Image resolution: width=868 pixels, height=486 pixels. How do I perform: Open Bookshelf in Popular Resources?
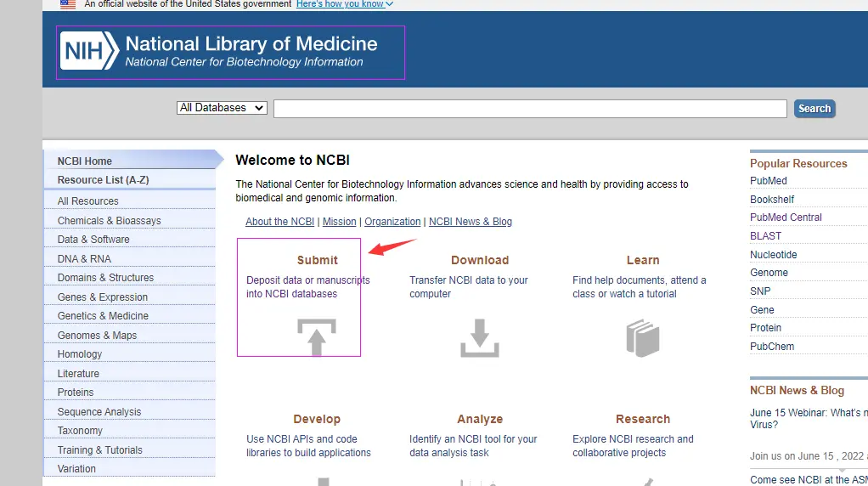(x=772, y=200)
